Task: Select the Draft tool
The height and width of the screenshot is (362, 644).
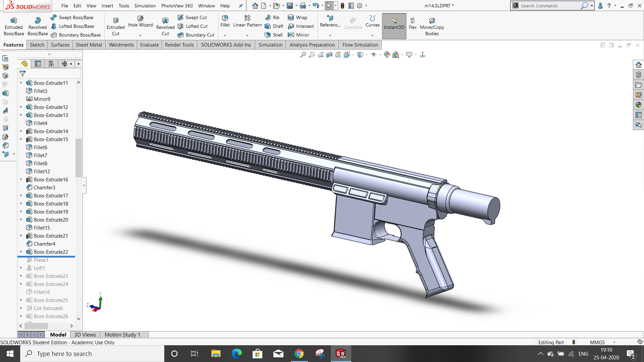Action: (274, 26)
